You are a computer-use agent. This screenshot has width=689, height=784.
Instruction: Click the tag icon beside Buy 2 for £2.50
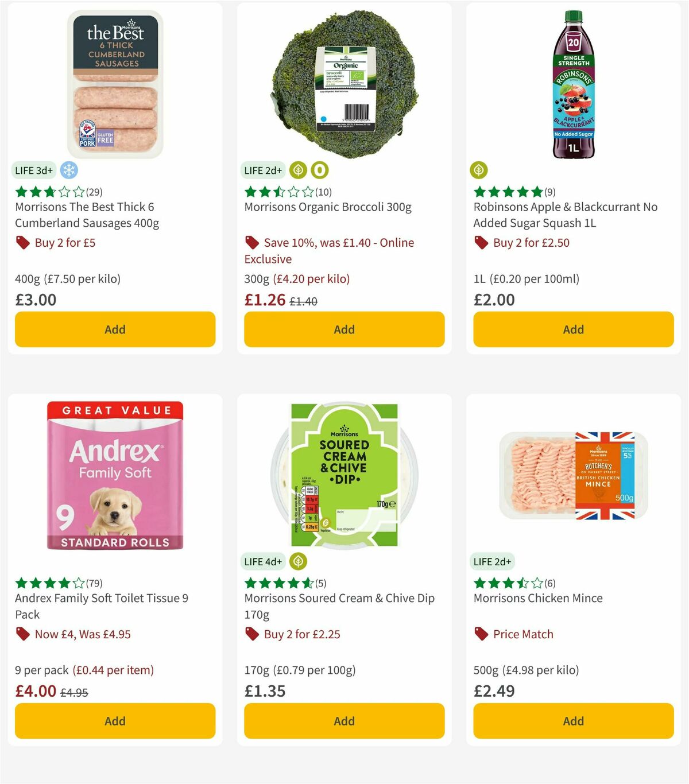(x=481, y=243)
